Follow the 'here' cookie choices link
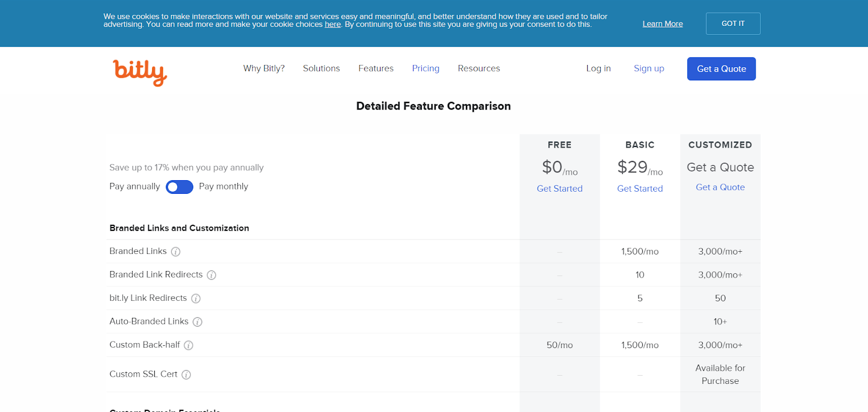Image resolution: width=868 pixels, height=412 pixels. pos(333,24)
